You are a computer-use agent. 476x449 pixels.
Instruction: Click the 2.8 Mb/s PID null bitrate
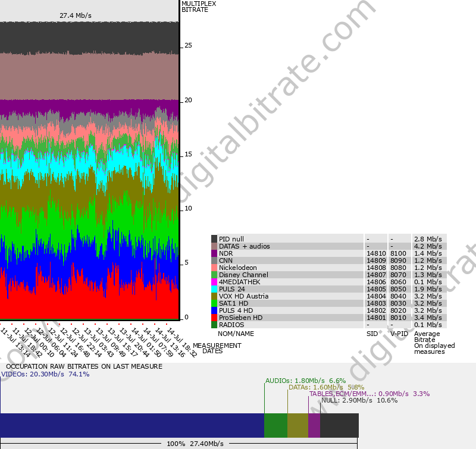coord(428,239)
